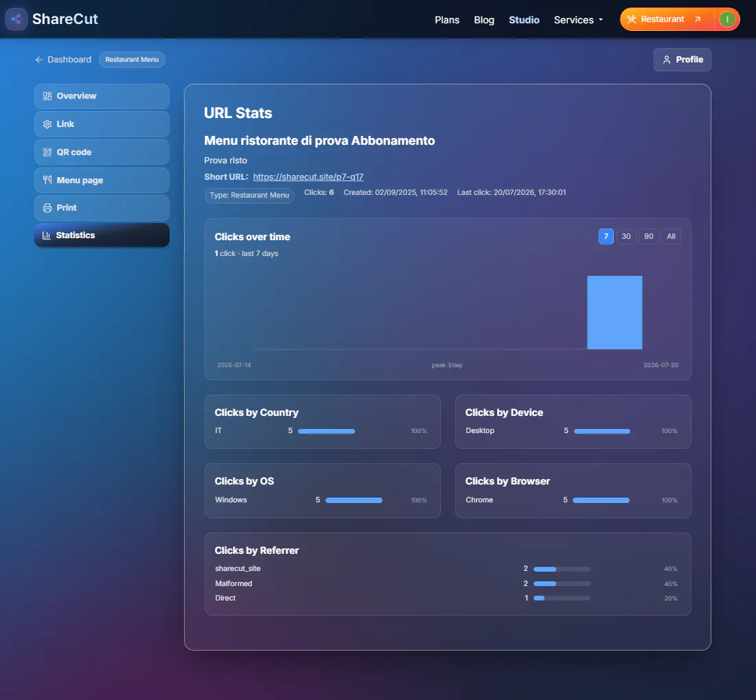This screenshot has width=756, height=700.
Task: Switch to the Print sidebar tab
Action: [x=102, y=208]
